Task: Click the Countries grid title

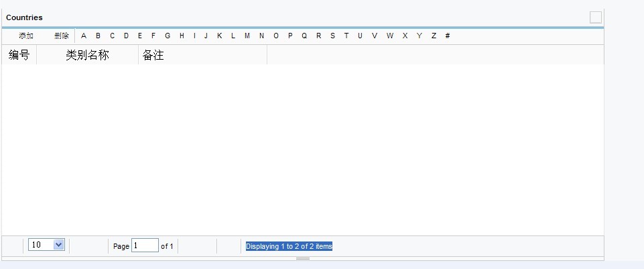Action: 24,17
